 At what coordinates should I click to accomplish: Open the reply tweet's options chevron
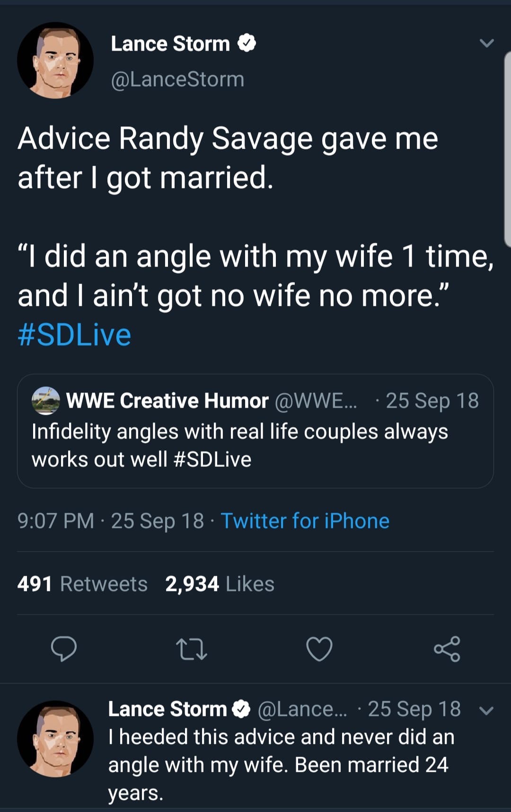click(x=487, y=710)
